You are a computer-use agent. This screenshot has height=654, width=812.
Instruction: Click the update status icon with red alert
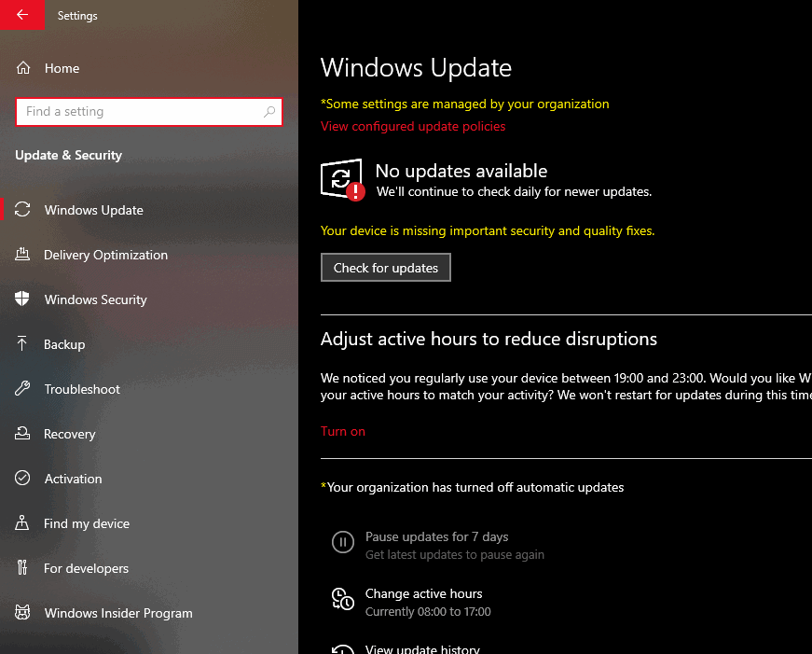(342, 179)
